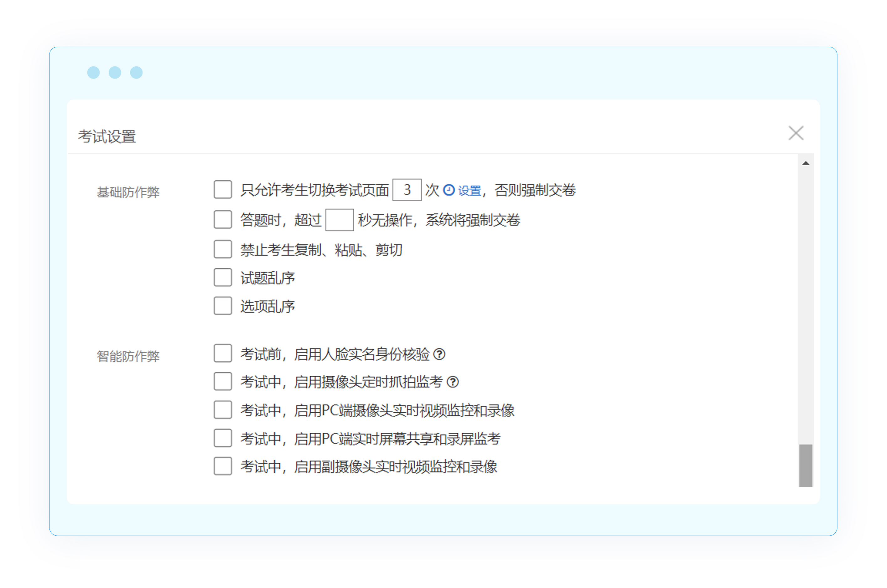The width and height of the screenshot is (887, 588).
Task: Toggle the 试题乱序 checkbox
Action: coord(223,277)
